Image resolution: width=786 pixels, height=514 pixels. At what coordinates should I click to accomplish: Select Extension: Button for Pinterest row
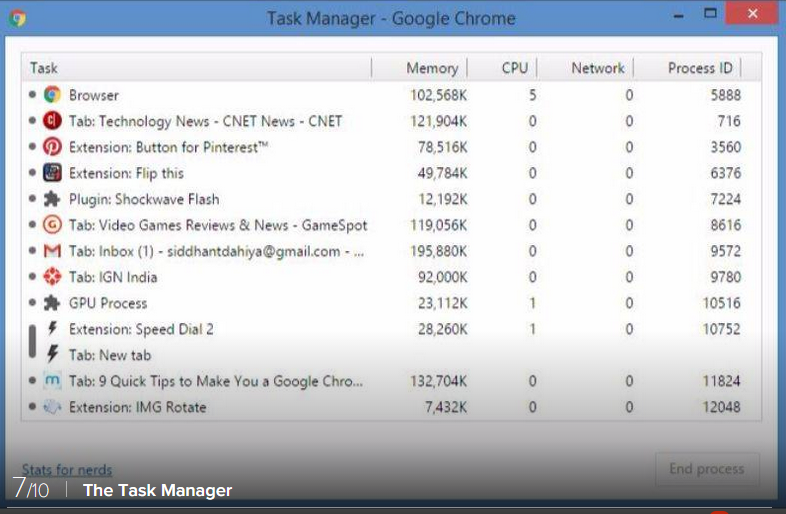391,147
